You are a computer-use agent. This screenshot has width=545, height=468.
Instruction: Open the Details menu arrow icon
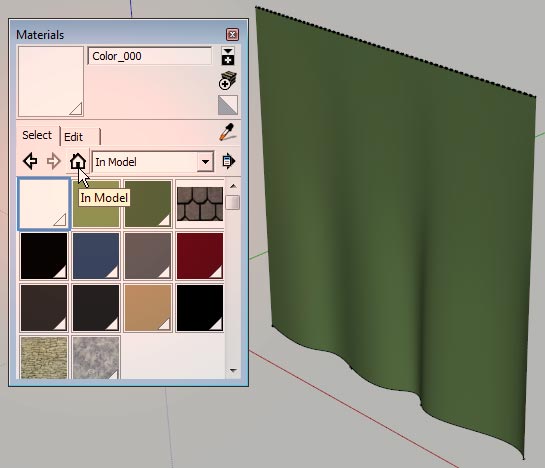point(228,161)
